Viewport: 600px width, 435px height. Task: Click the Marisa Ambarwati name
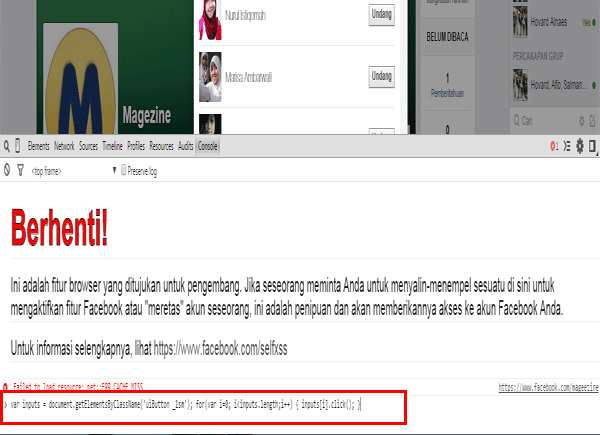[x=248, y=78]
